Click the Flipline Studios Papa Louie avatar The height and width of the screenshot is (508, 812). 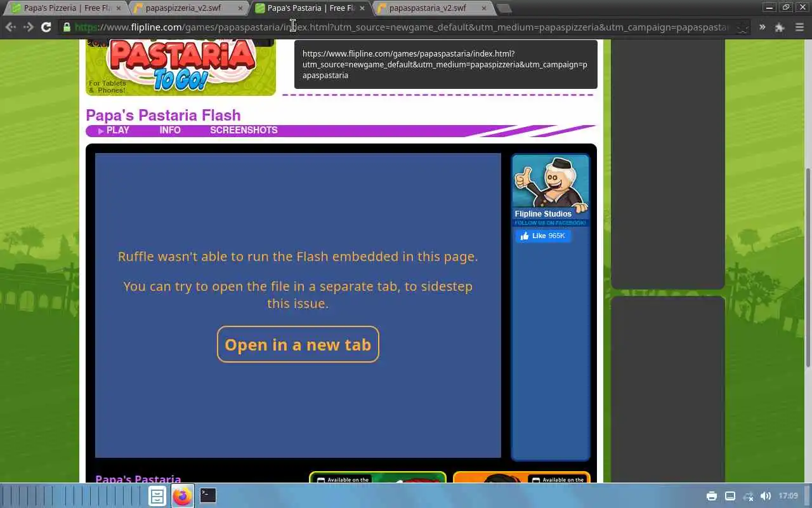[551, 183]
